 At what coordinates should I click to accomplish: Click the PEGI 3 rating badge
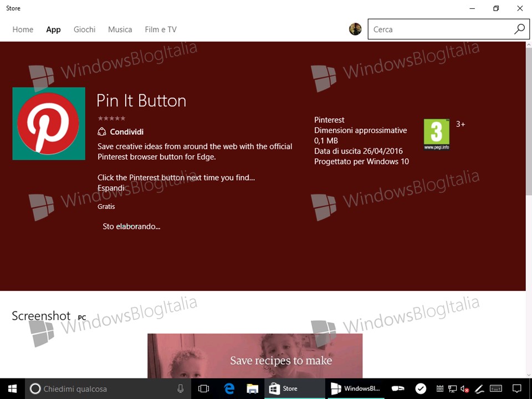pos(437,134)
